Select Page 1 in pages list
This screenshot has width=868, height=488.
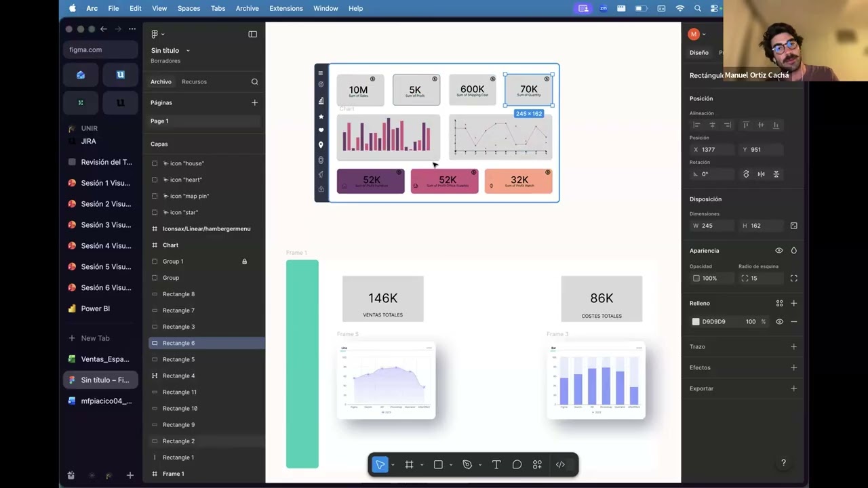point(205,121)
